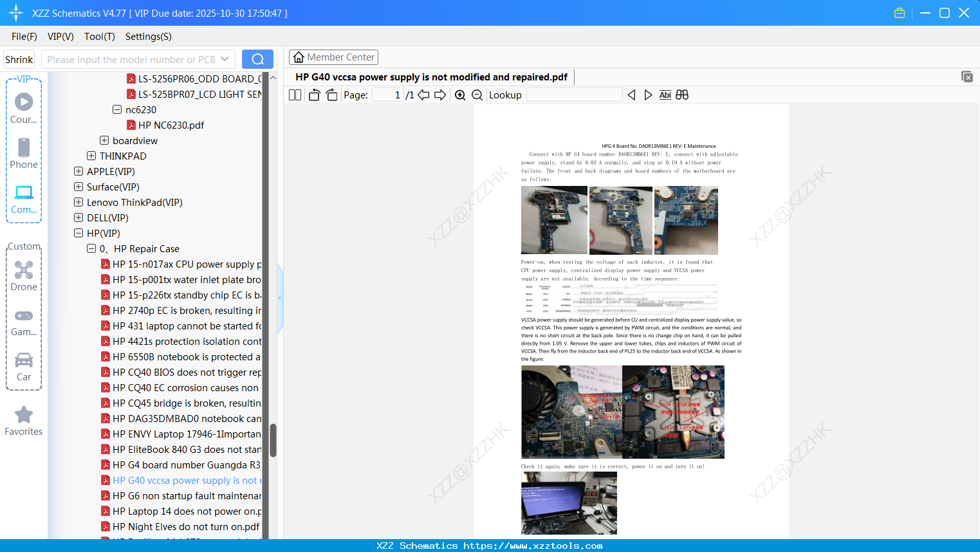Image resolution: width=980 pixels, height=552 pixels.
Task: Zoom out of the PDF
Action: coord(477,95)
